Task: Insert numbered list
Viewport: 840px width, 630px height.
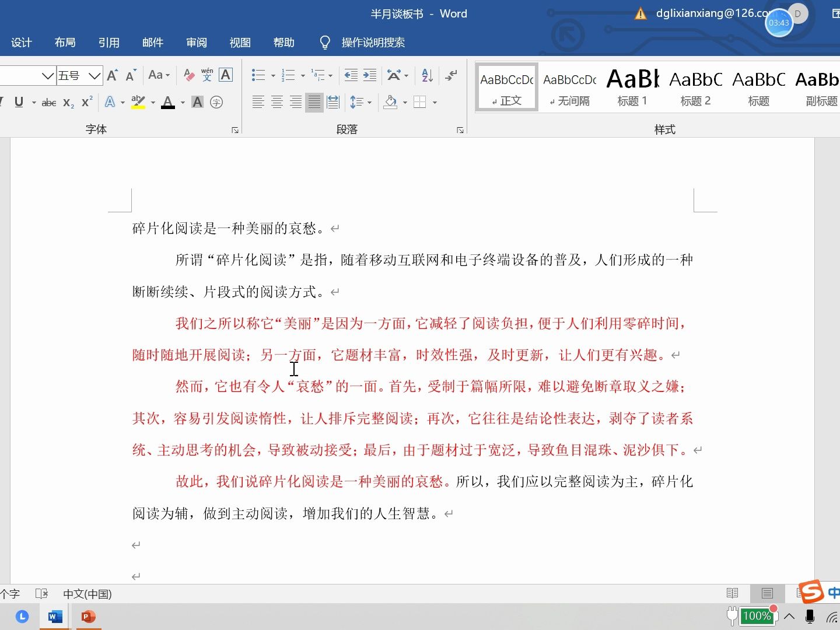Action: [288, 75]
